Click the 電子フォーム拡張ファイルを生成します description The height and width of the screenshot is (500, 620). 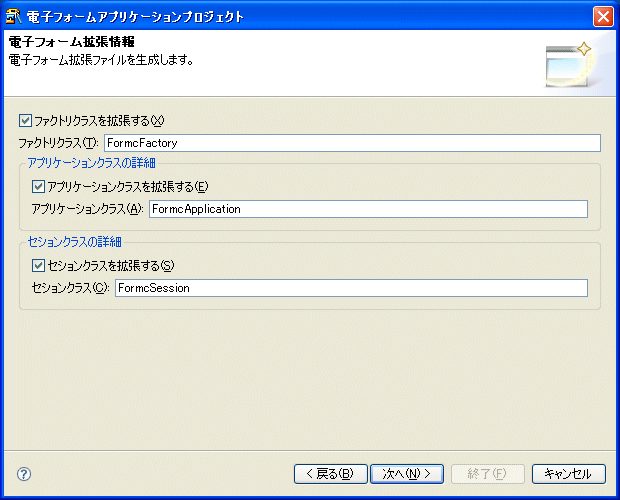[101, 60]
